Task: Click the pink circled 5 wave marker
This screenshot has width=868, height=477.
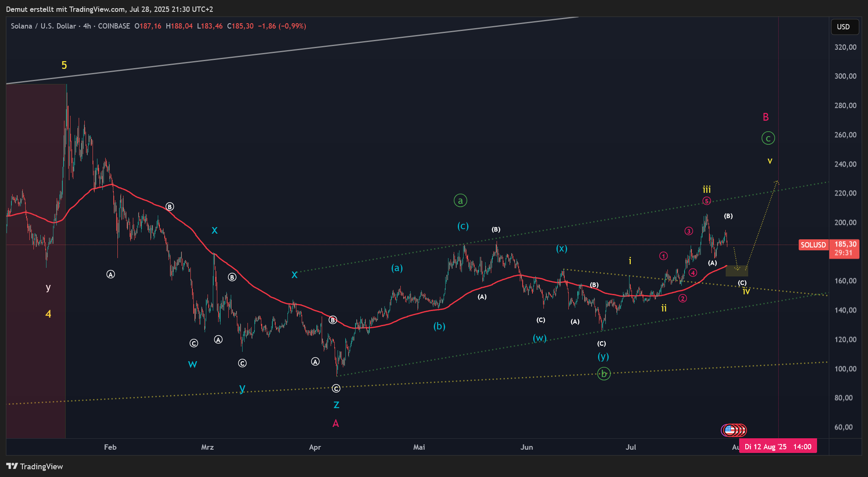Action: (x=707, y=201)
